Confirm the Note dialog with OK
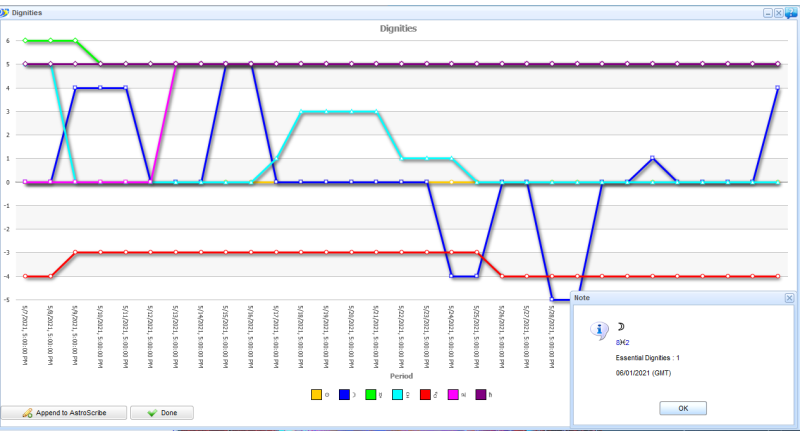Image resolution: width=800 pixels, height=431 pixels. 684,408
